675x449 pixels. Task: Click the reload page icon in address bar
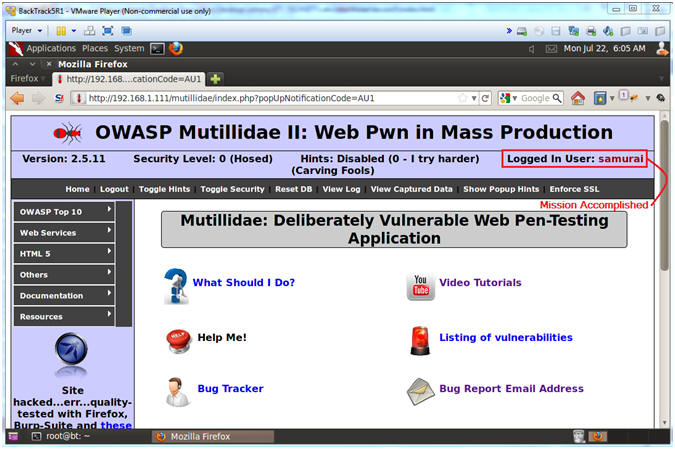485,98
